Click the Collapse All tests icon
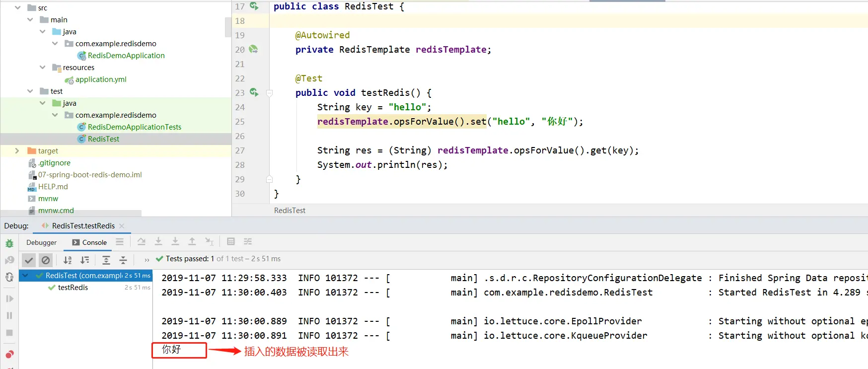This screenshot has width=868, height=369. 123,260
